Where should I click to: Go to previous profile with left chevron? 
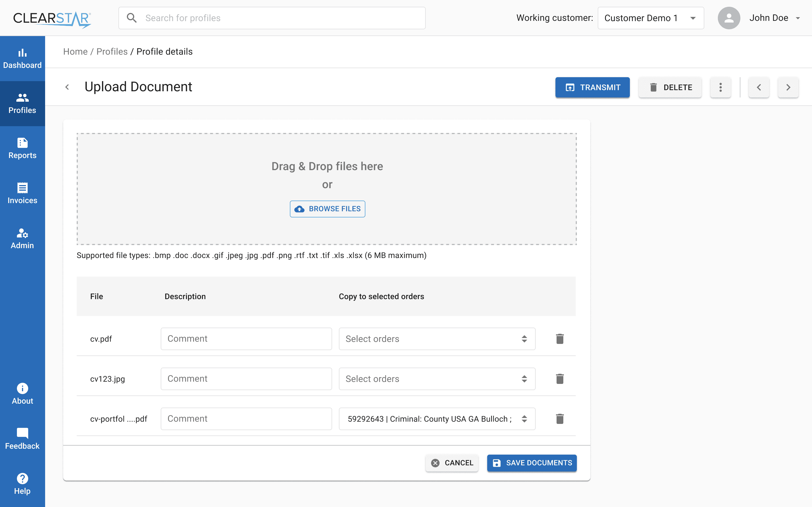[x=759, y=88]
